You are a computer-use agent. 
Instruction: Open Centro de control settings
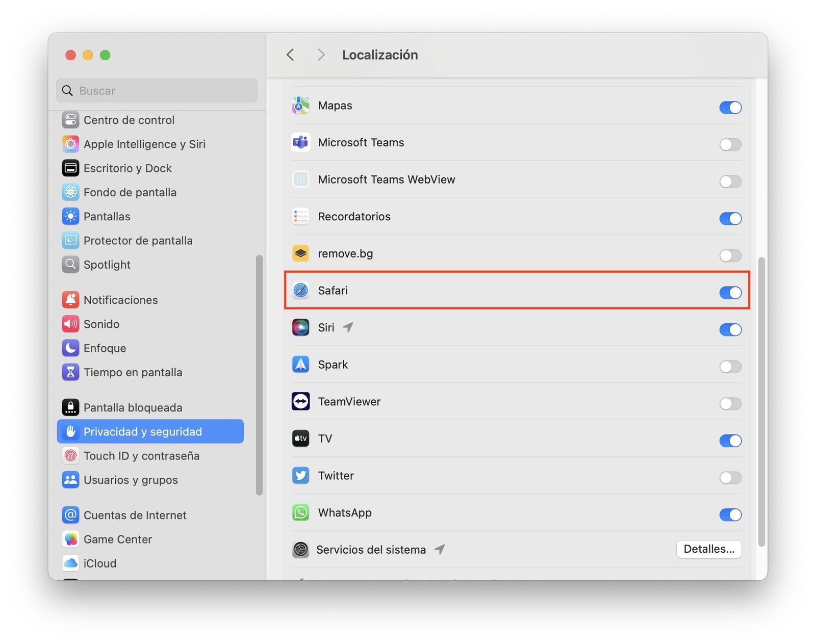click(150, 120)
